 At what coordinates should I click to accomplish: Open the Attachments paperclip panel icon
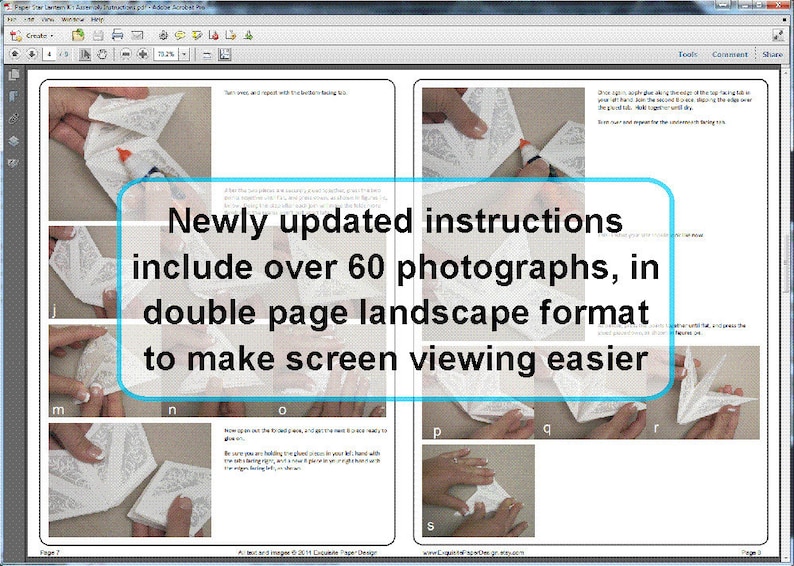point(14,118)
